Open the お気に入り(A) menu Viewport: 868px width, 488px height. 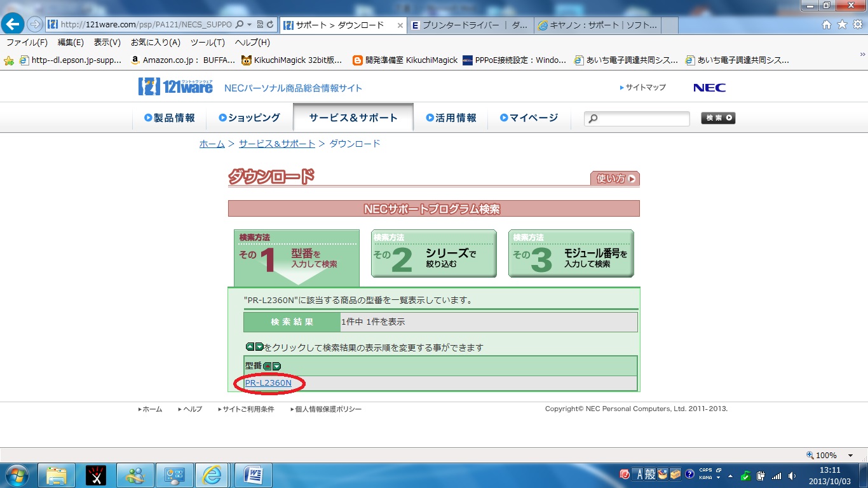tap(156, 43)
